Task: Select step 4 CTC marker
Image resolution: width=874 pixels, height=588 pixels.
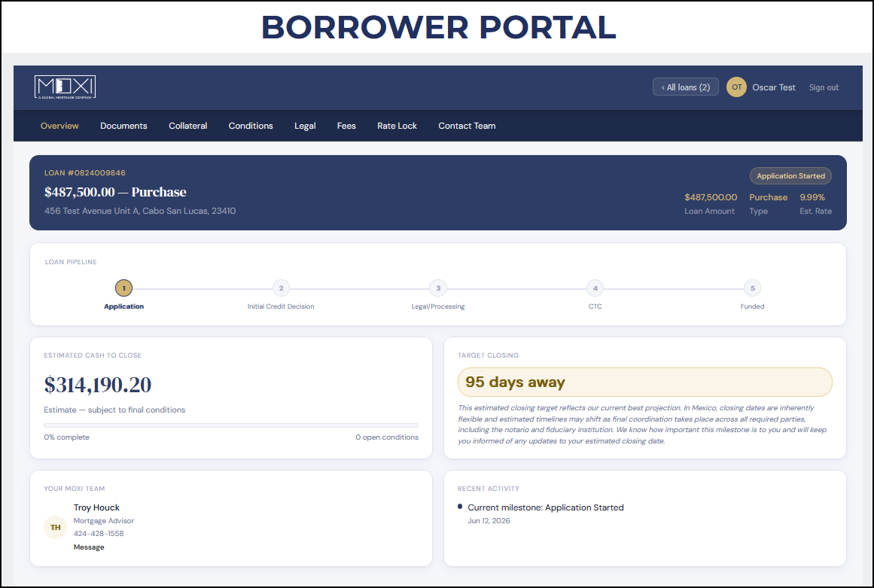Action: coord(595,288)
